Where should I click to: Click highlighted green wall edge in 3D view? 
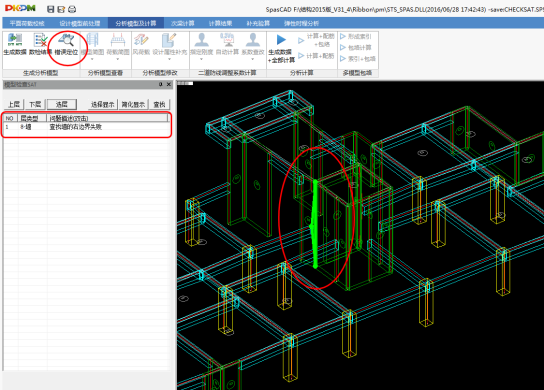pos(315,224)
